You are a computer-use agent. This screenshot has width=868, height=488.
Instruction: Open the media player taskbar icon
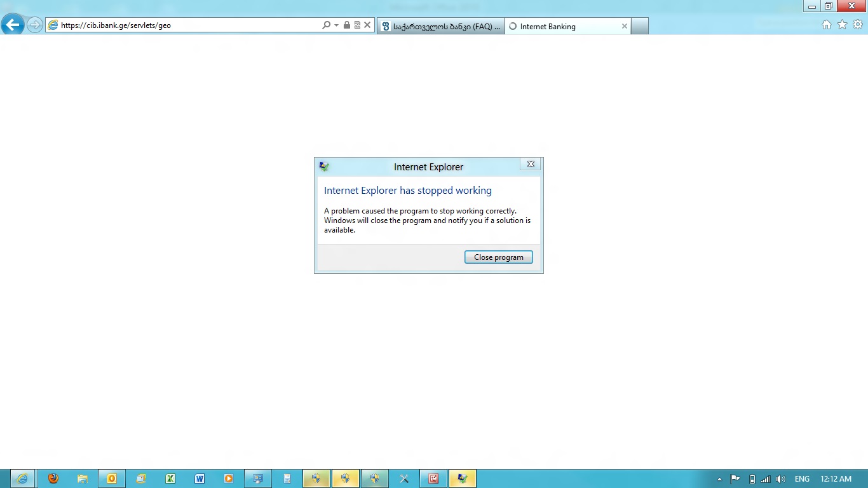[229, 479]
